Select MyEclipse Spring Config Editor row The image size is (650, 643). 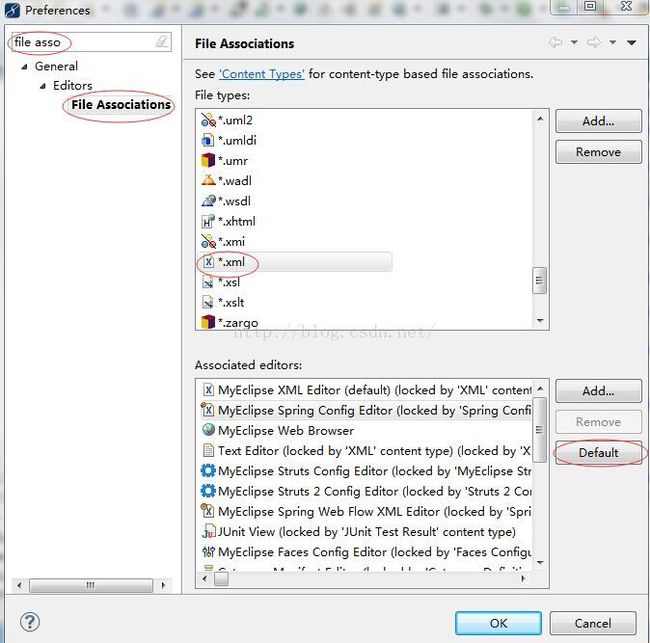coord(364,410)
